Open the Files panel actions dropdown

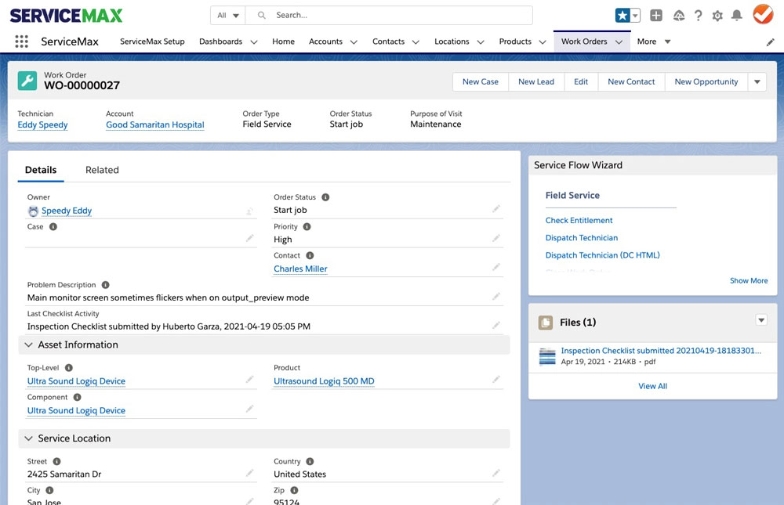click(761, 320)
